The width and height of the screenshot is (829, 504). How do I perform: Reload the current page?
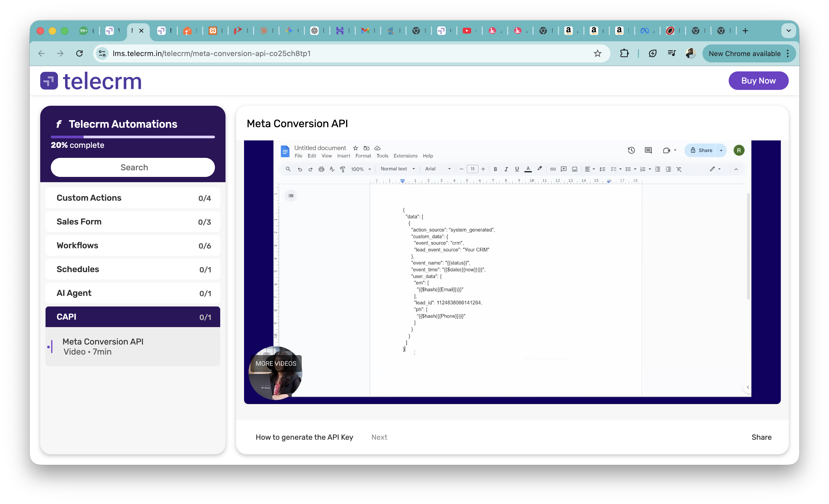click(79, 53)
